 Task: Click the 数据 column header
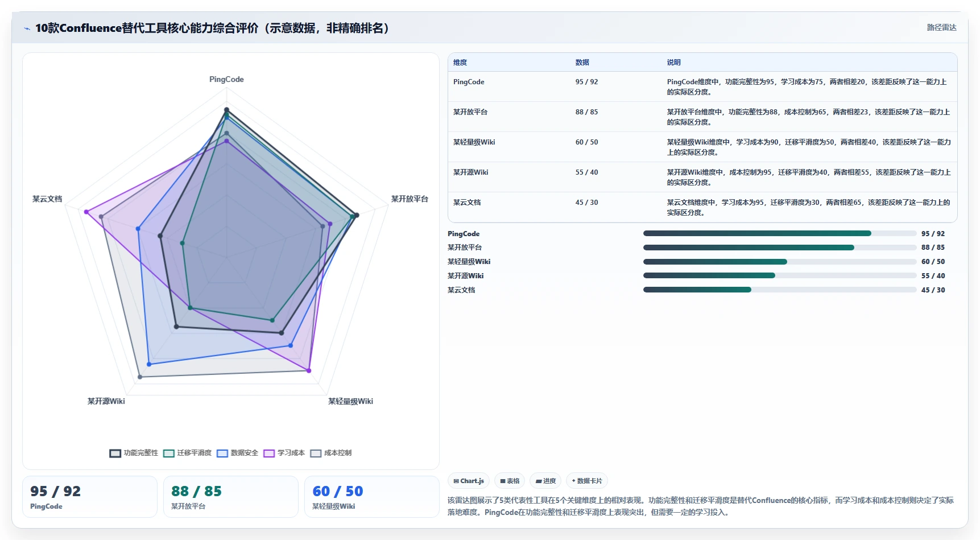click(582, 63)
